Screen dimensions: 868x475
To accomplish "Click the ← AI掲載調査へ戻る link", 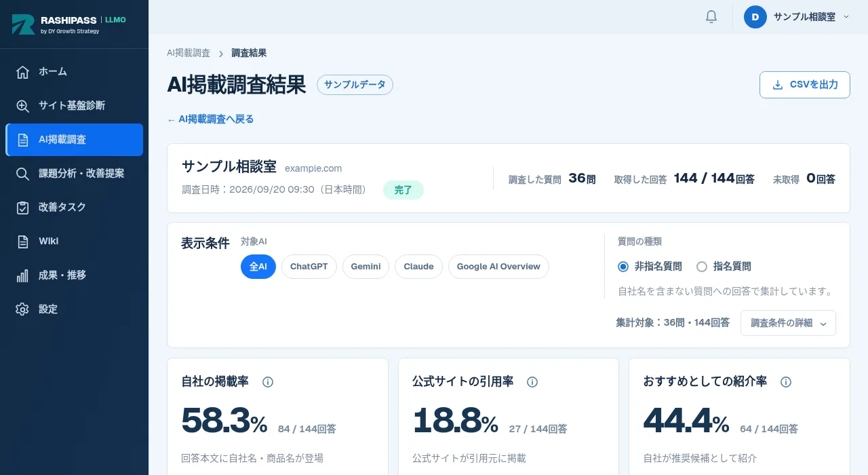I will tap(210, 119).
